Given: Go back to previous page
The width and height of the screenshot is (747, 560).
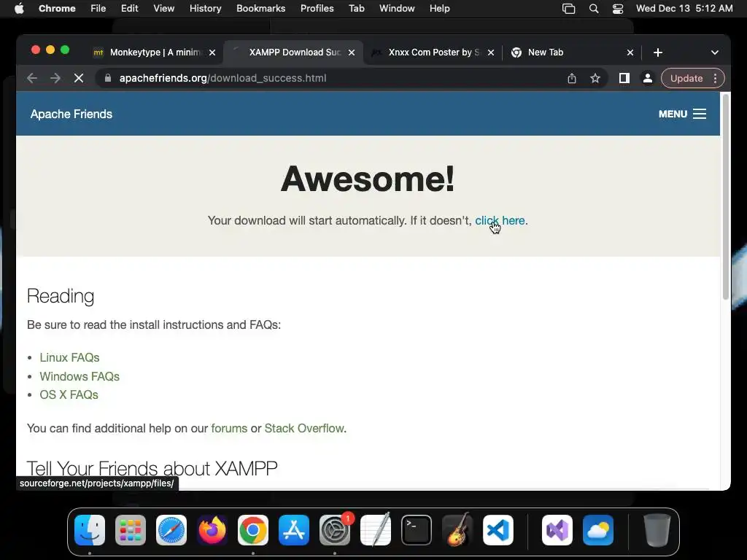Looking at the screenshot, I should (x=32, y=78).
